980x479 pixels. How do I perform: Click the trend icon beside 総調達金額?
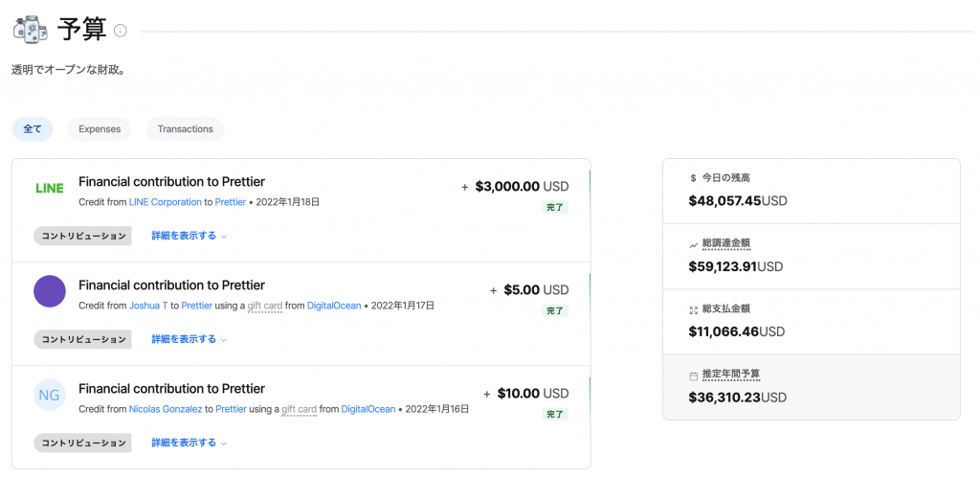point(693,244)
